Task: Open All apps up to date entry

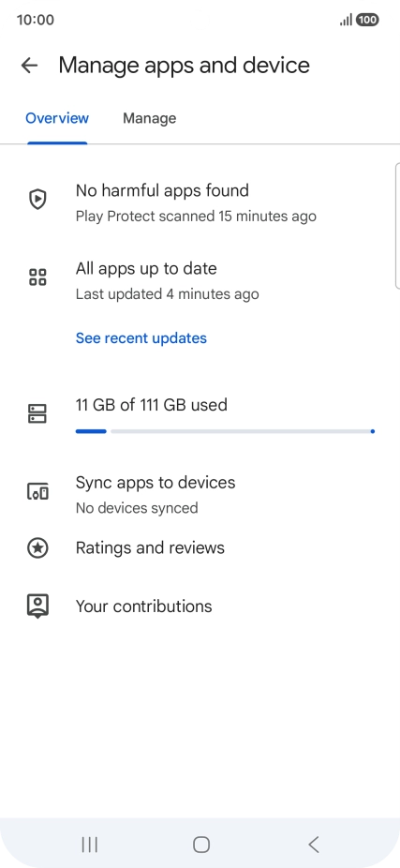Action: [200, 280]
